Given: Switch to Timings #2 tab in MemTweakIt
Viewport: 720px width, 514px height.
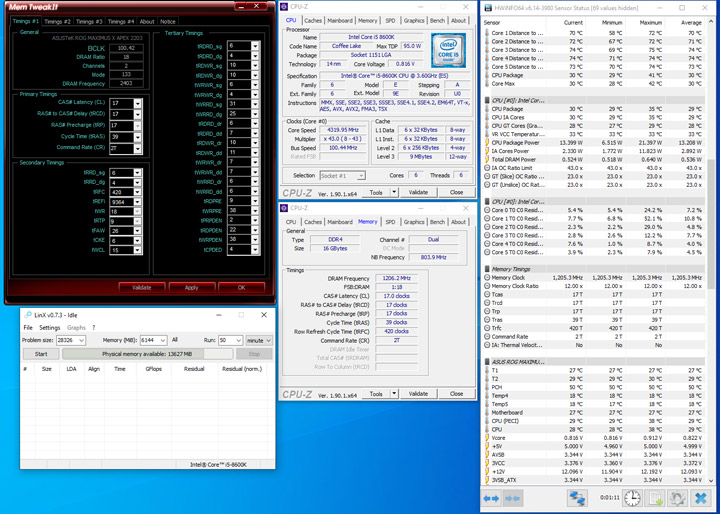Looking at the screenshot, I should [x=57, y=21].
